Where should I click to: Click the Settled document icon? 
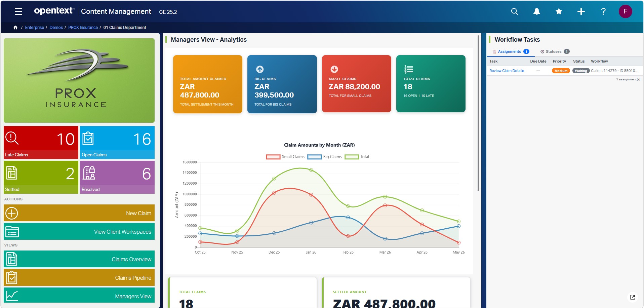pyautogui.click(x=12, y=173)
